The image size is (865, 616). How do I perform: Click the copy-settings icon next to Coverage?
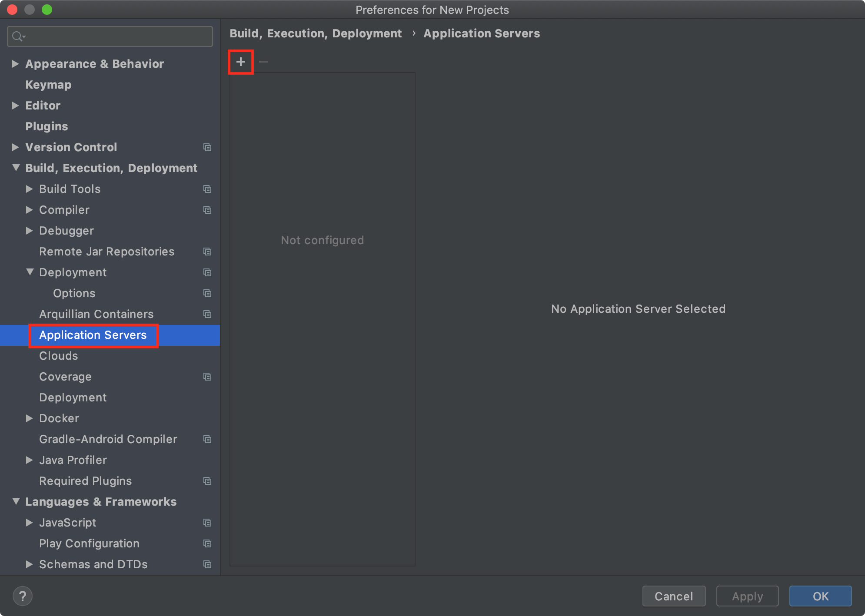(x=207, y=377)
